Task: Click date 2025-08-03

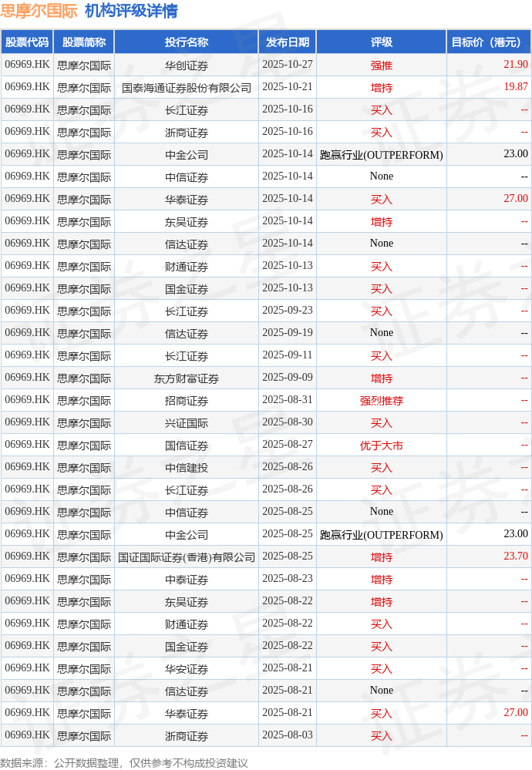Action: click(288, 735)
